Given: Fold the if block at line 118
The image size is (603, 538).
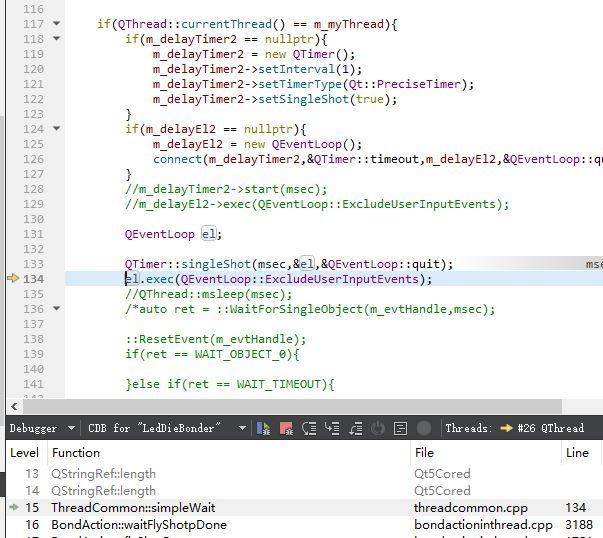Looking at the screenshot, I should point(56,39).
